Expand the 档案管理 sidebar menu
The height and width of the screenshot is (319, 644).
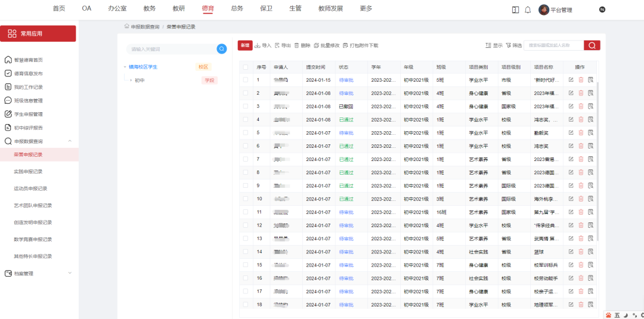pos(70,273)
